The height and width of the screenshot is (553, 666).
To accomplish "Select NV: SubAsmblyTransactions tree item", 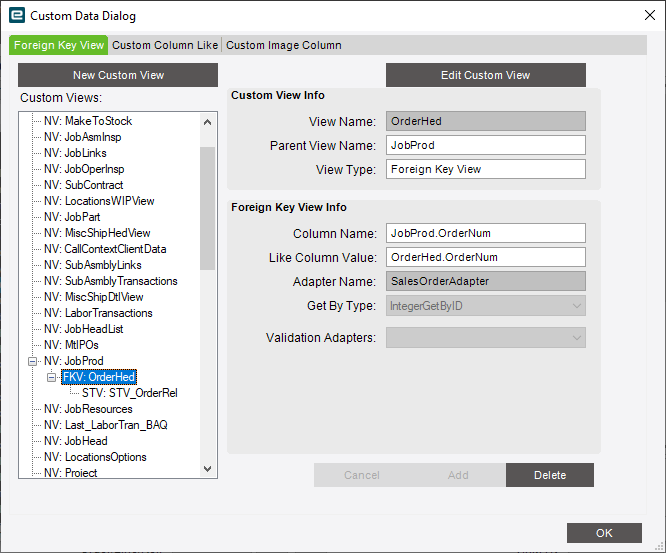I will click(x=110, y=281).
